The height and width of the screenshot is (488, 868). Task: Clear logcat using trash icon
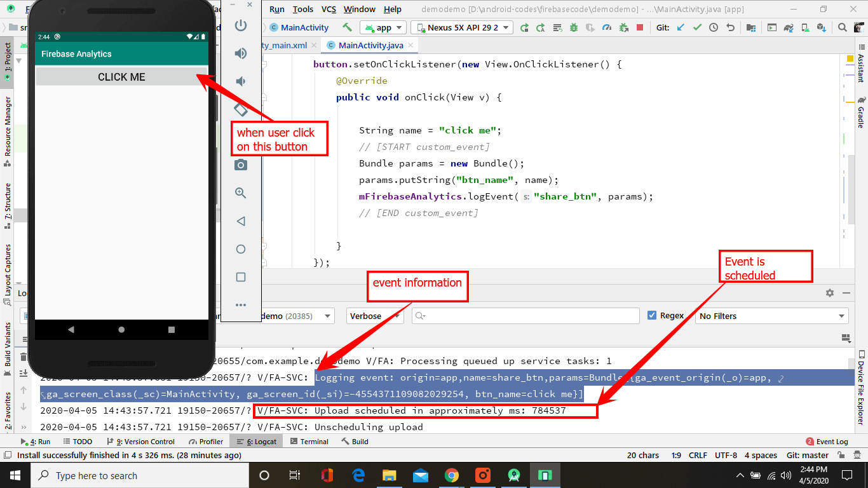(x=24, y=357)
